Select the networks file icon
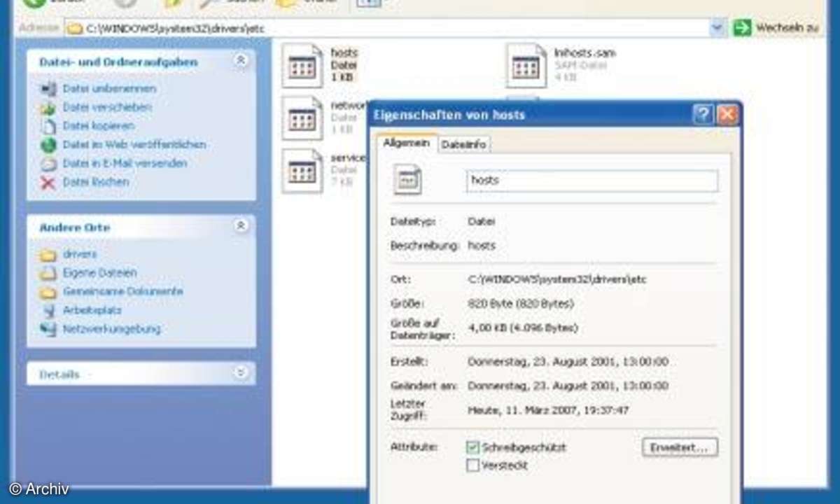Screen dimensions: 840x504 [302, 118]
